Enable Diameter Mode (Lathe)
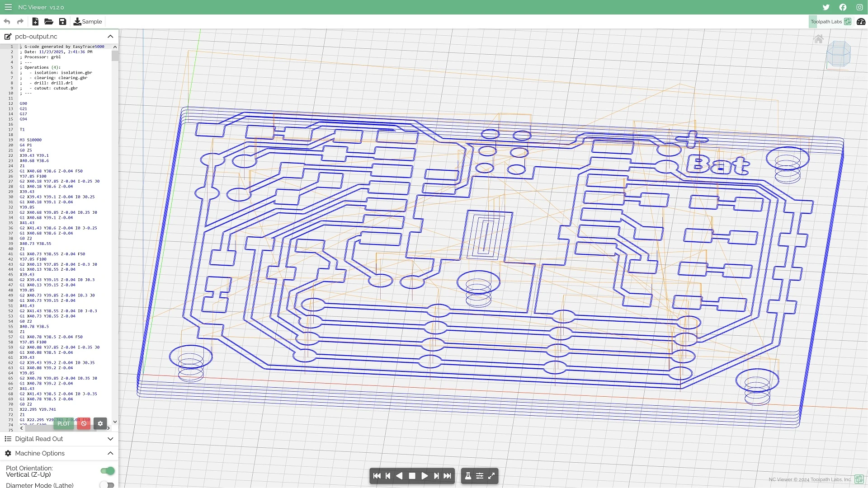868x488 pixels. [107, 484]
